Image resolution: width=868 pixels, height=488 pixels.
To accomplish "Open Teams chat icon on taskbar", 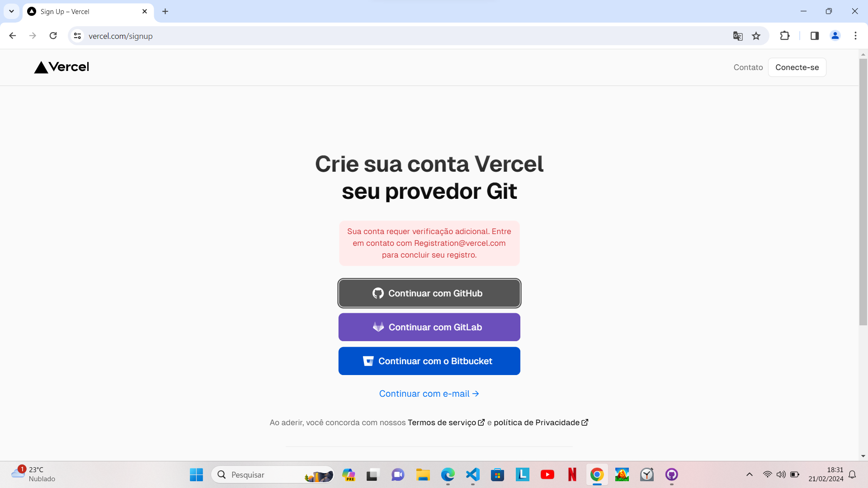I will (398, 475).
